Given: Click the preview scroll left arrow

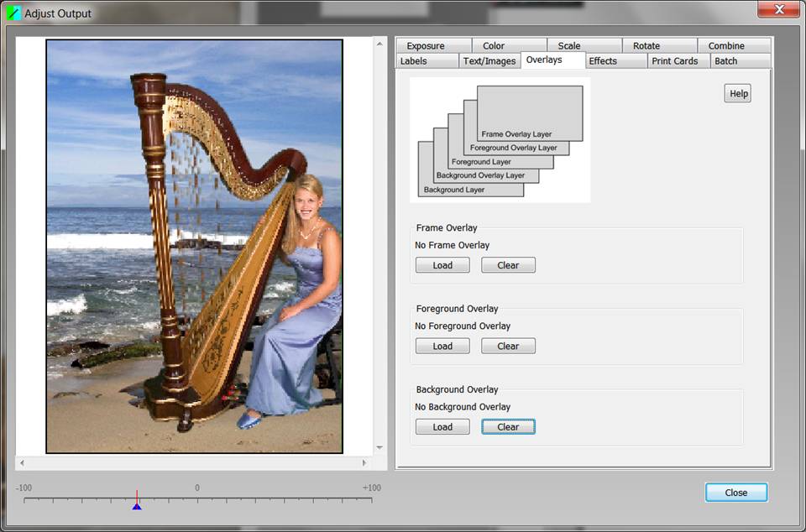Looking at the screenshot, I should tap(22, 463).
